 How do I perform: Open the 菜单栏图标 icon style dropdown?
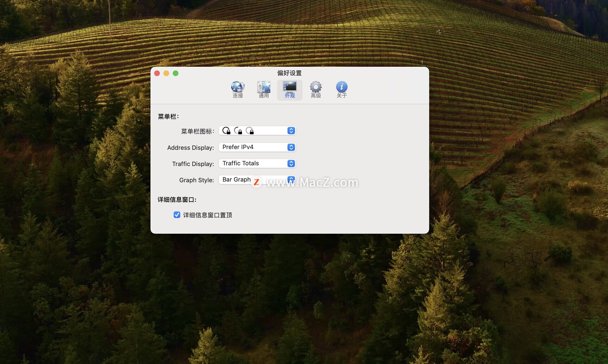(257, 131)
